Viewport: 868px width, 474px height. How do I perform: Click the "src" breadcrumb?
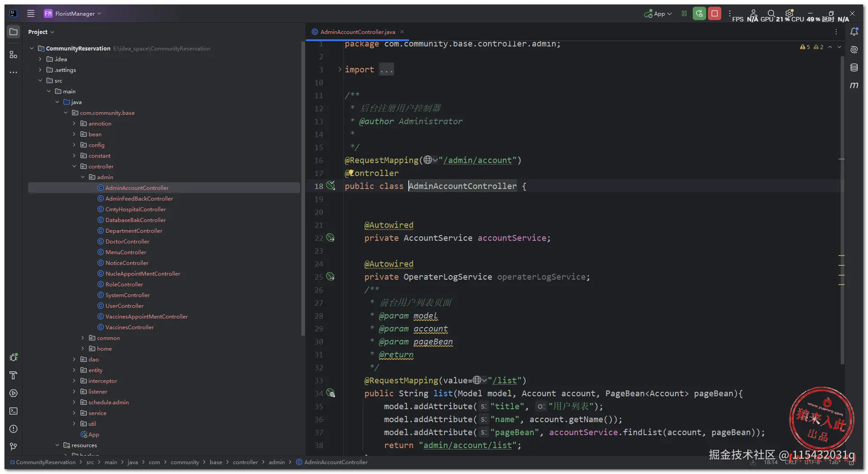click(90, 462)
